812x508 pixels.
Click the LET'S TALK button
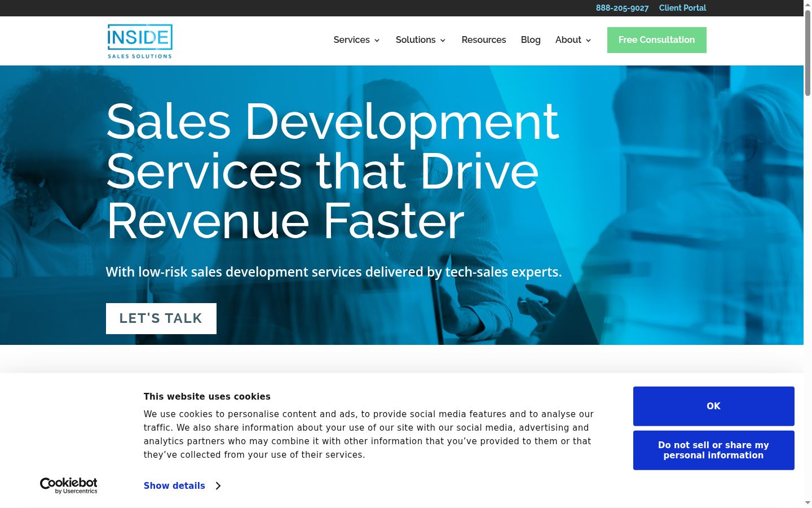pyautogui.click(x=161, y=318)
